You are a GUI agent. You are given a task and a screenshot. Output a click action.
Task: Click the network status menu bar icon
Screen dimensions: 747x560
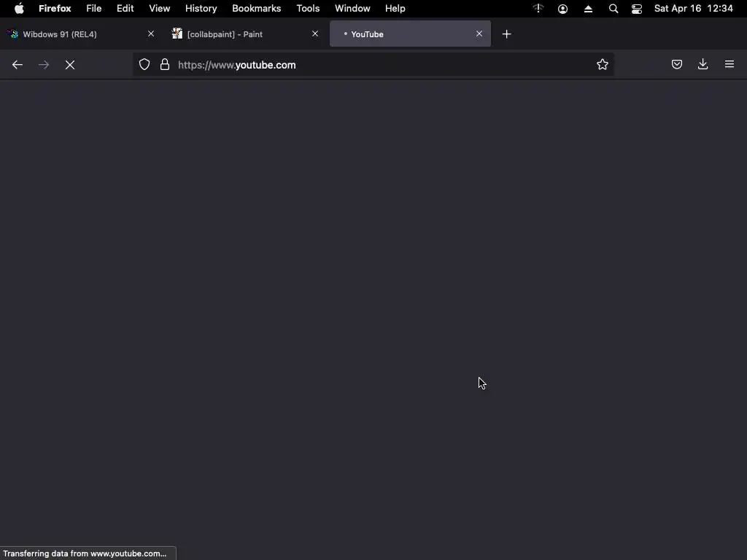[x=538, y=8]
